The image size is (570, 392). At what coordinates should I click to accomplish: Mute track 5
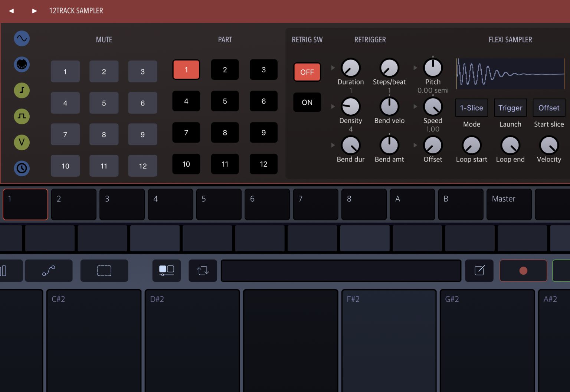pyautogui.click(x=104, y=103)
